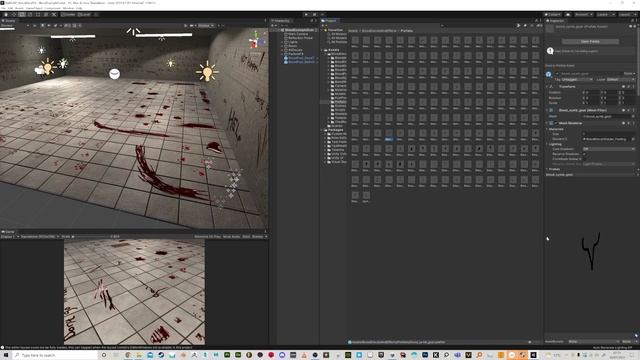Click the Pause button

coord(314,14)
